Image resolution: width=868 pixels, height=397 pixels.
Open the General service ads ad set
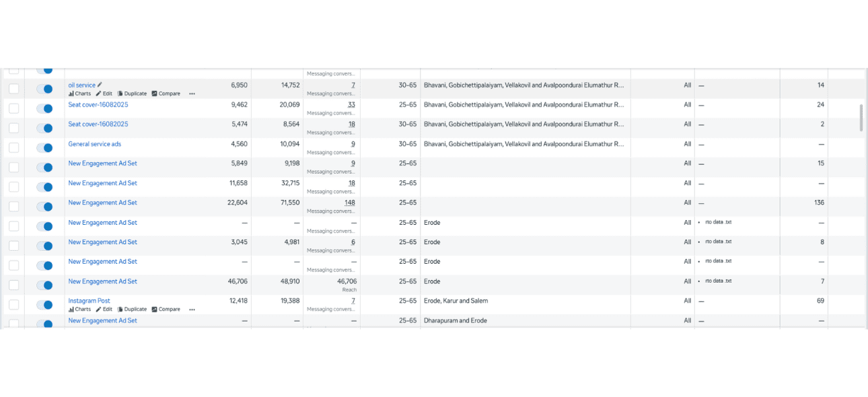click(x=94, y=144)
